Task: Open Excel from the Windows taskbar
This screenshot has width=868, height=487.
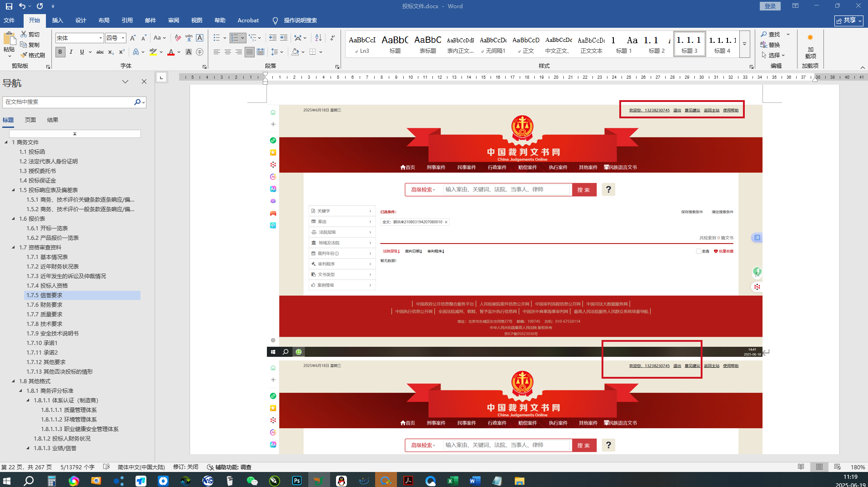Action: 453,481
